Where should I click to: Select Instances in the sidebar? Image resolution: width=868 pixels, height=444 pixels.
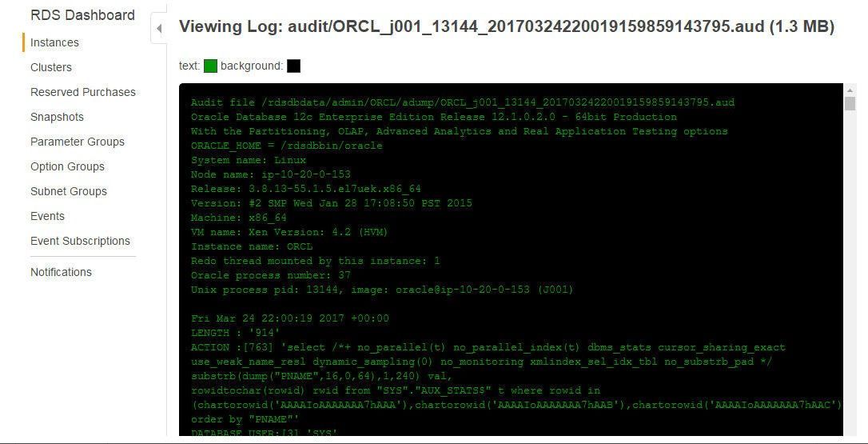(54, 42)
